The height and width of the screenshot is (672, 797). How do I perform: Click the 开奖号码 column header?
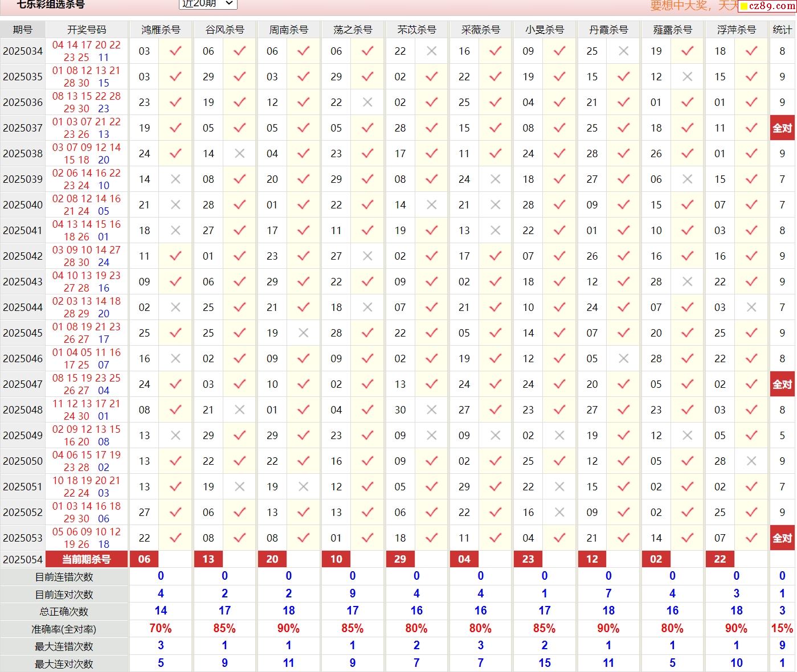coord(87,30)
